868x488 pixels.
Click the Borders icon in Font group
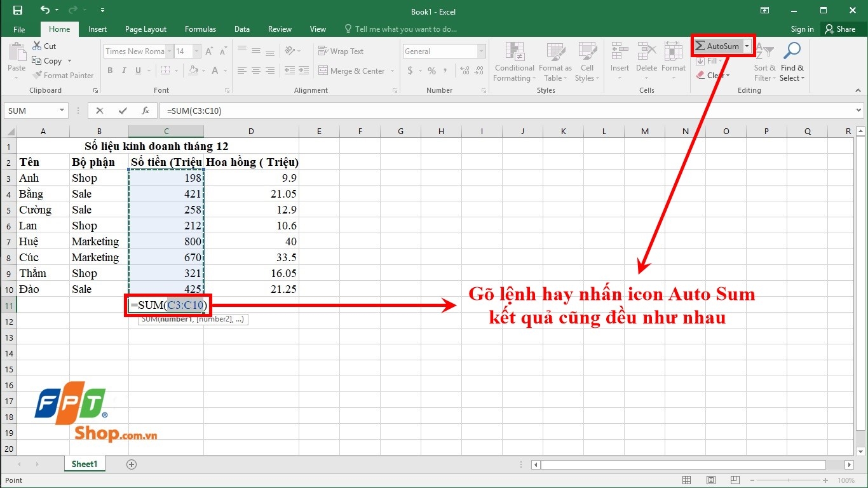point(165,71)
